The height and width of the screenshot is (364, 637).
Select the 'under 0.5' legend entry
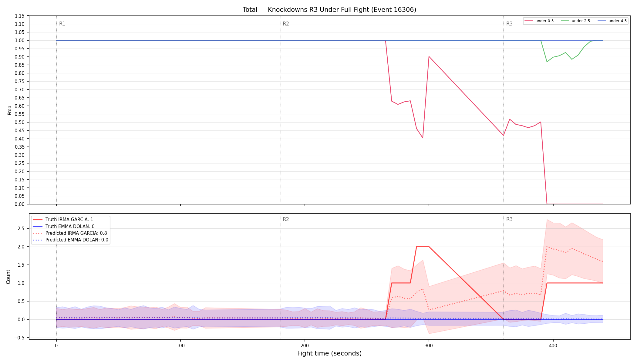[539, 21]
